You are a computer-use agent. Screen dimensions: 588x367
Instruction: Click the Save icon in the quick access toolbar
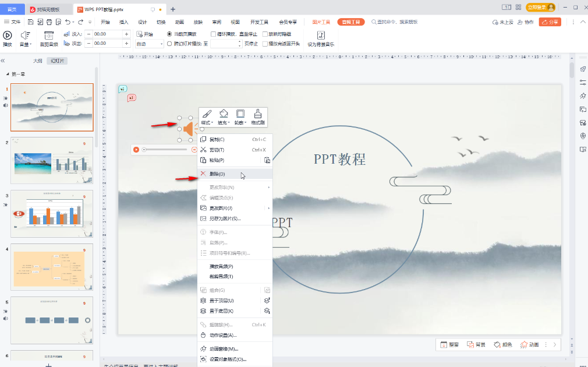click(x=31, y=21)
